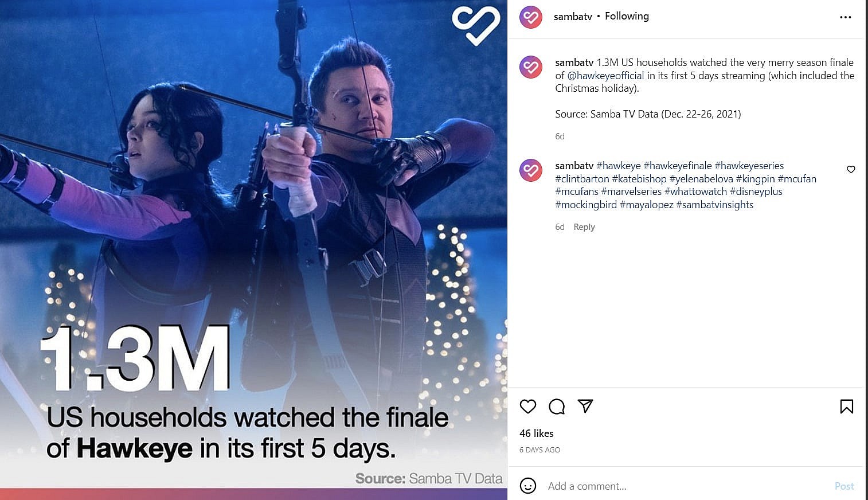
Task: Like the hashtags comment with small heart
Action: tap(851, 169)
